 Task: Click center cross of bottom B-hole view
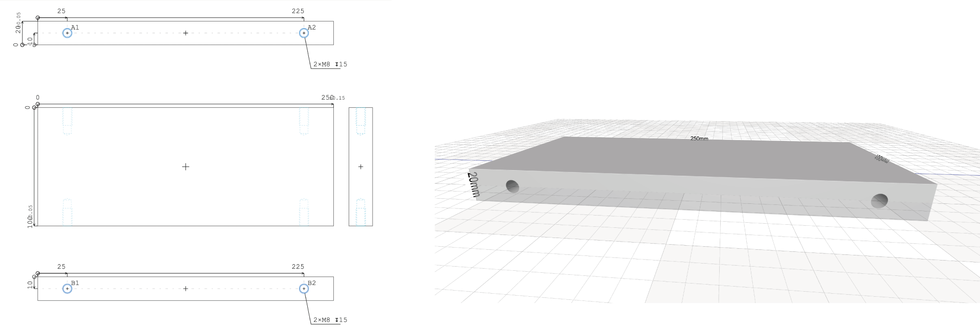coord(185,289)
